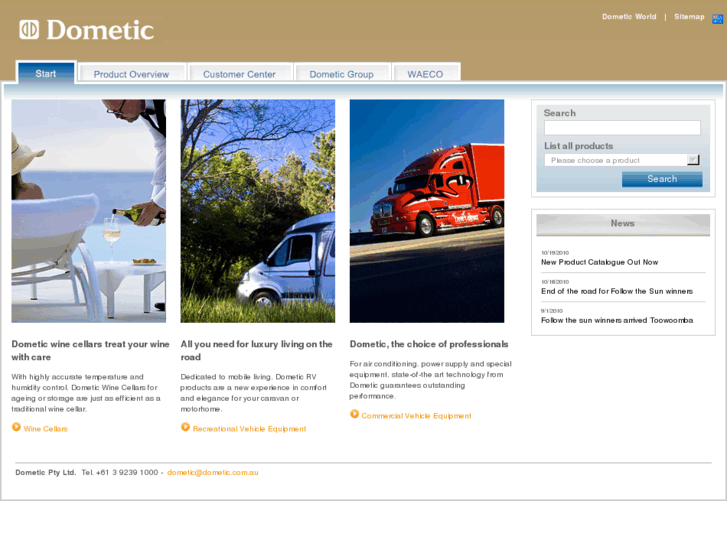Image resolution: width=727 pixels, height=545 pixels.
Task: Open the Commercial Vehicle Equipment link
Action: [416, 416]
